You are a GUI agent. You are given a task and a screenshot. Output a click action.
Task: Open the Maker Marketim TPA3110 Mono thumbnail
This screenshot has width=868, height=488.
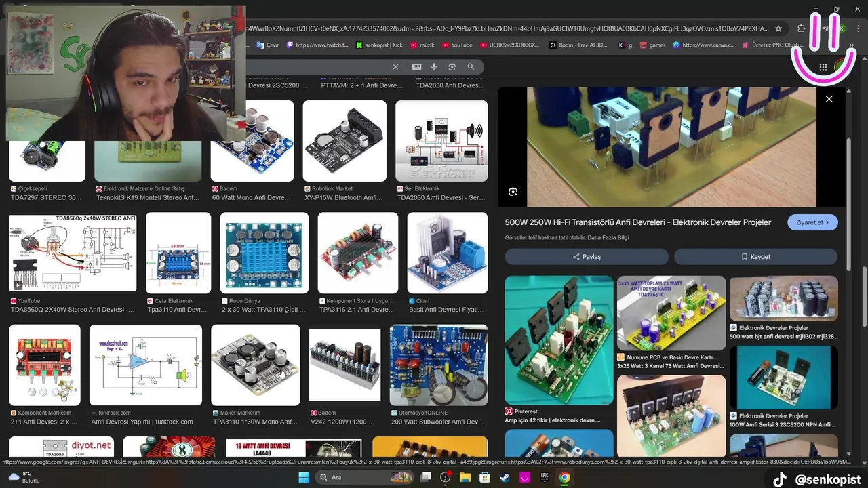point(256,365)
